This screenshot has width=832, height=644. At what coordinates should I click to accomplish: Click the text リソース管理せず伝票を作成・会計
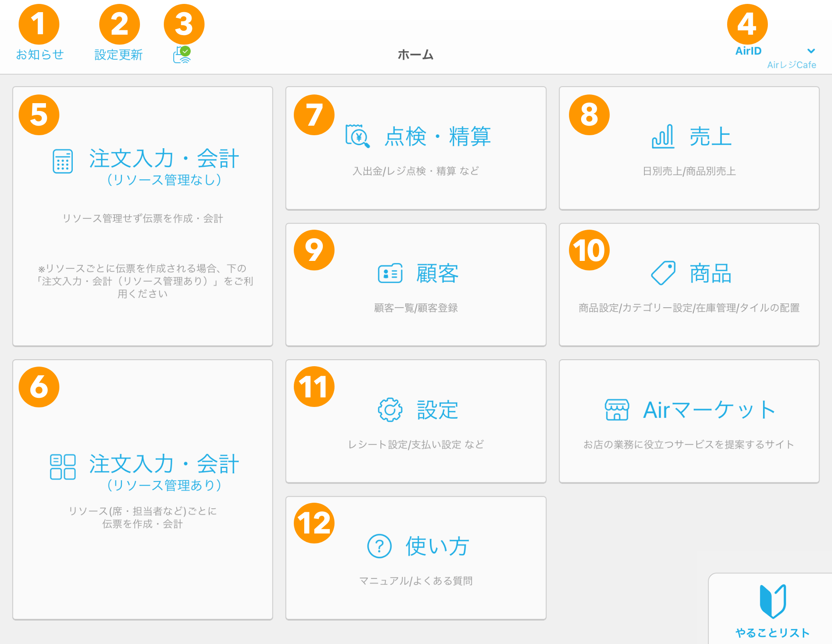(143, 218)
